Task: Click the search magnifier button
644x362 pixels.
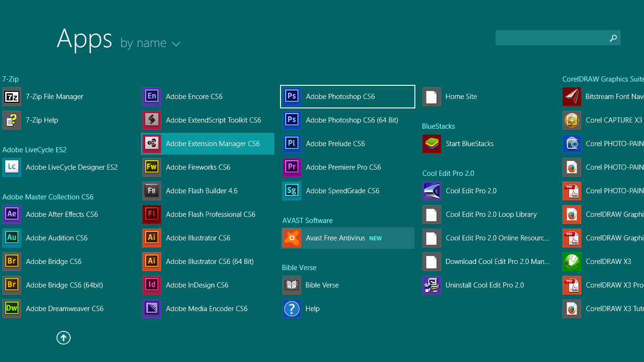Action: tap(613, 38)
